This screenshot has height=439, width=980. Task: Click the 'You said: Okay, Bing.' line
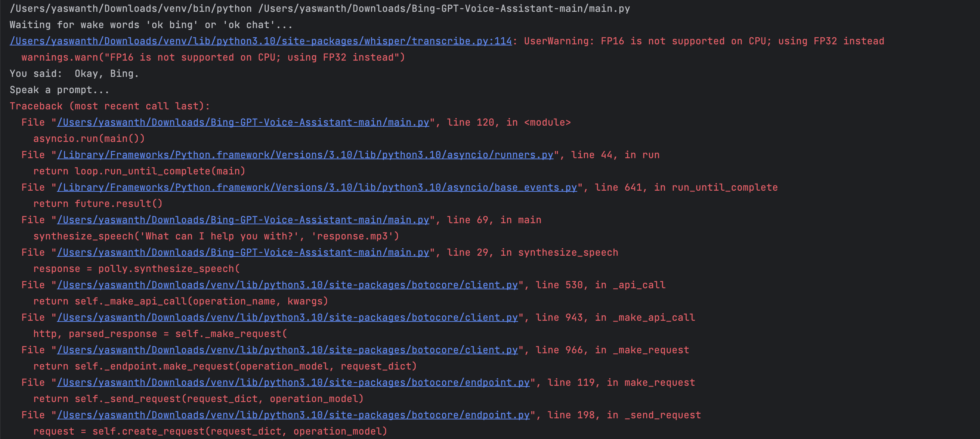click(x=74, y=74)
